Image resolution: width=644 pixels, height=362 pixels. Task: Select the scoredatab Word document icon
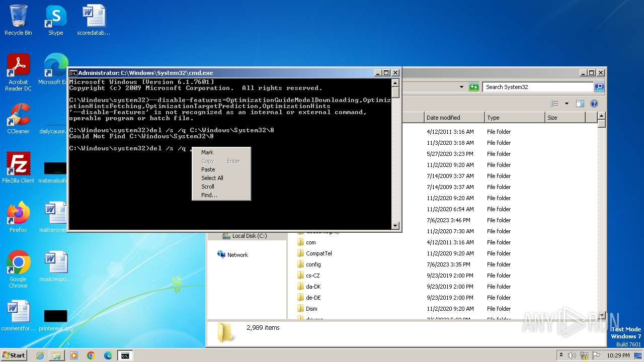point(94,20)
